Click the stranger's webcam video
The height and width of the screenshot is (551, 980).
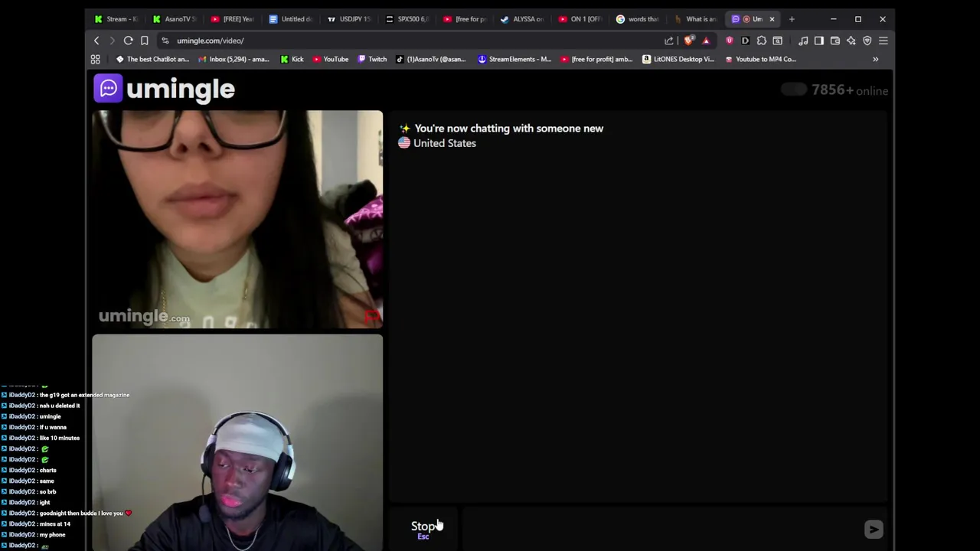coord(237,220)
